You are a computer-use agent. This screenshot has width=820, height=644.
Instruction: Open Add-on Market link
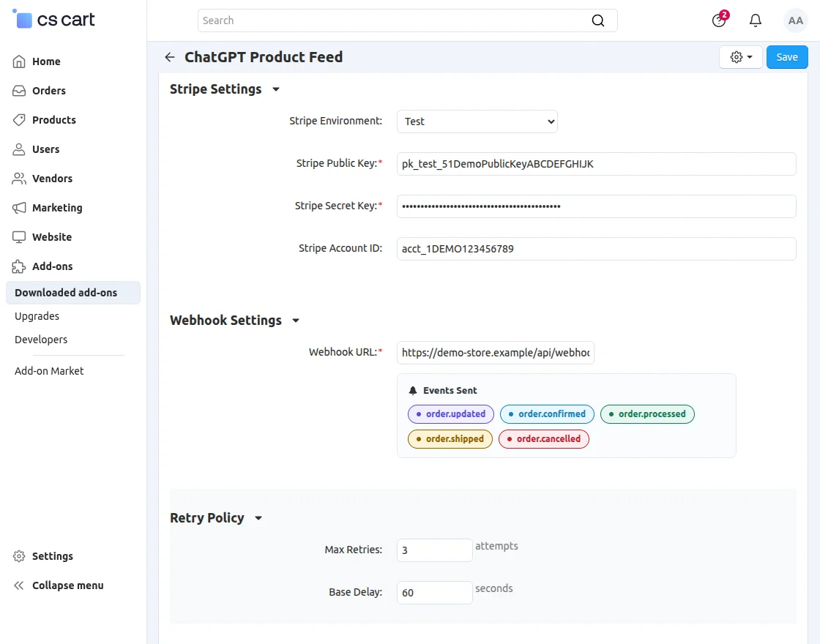tap(49, 371)
